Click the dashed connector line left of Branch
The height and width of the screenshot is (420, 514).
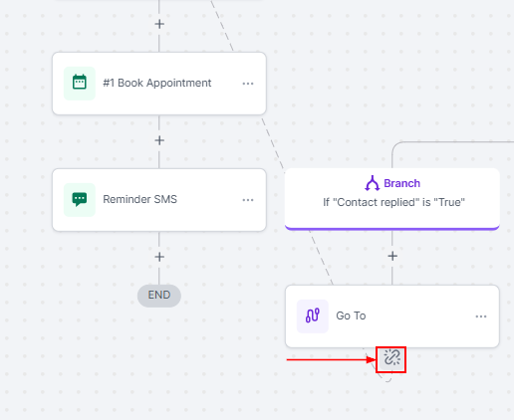click(x=272, y=142)
